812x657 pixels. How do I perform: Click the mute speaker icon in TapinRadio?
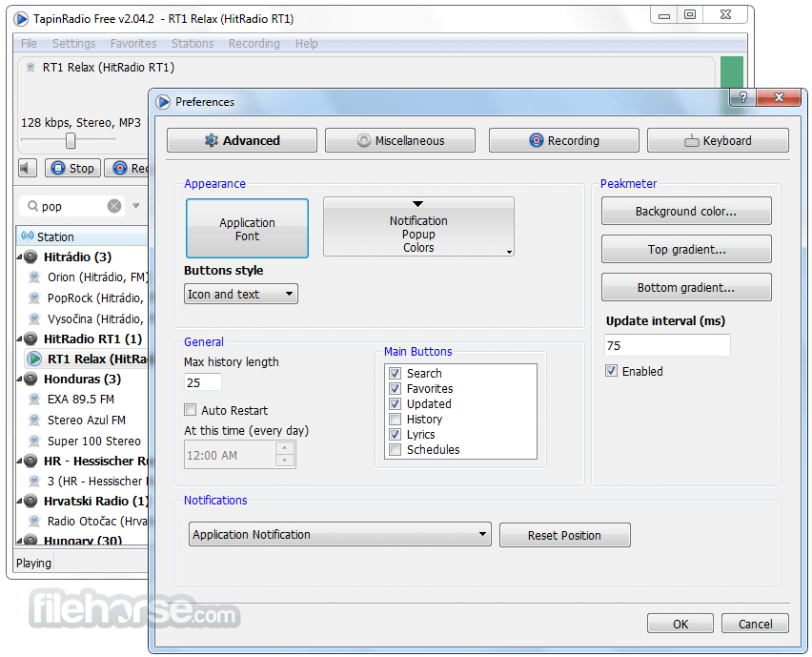26,168
